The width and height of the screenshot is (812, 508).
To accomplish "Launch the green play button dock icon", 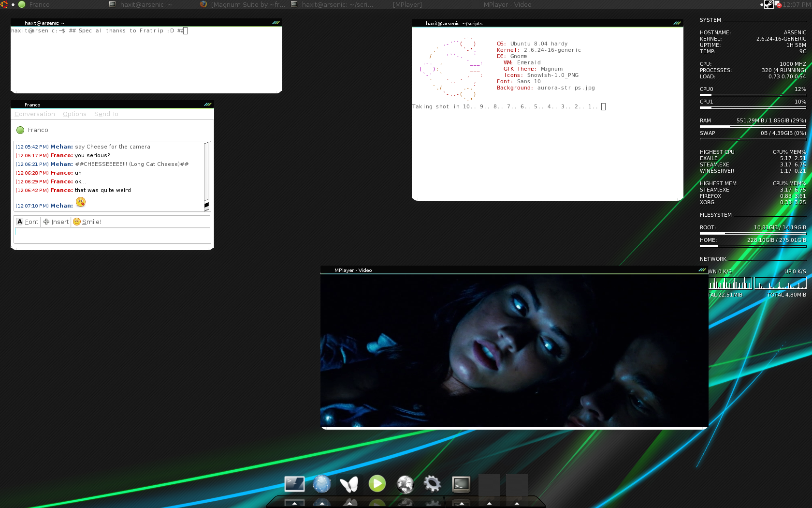I will point(377,483).
